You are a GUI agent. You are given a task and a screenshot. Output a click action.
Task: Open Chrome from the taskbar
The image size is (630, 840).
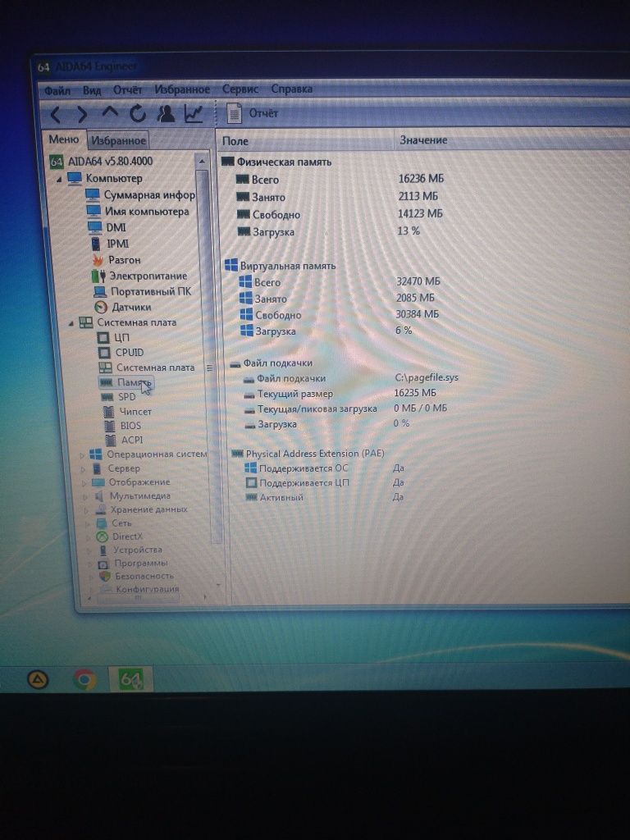click(84, 680)
